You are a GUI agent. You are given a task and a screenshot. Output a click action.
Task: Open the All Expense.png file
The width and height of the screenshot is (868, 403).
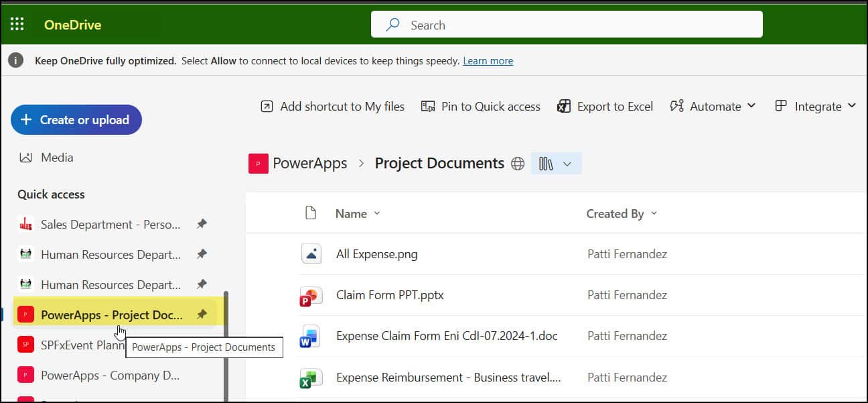click(377, 255)
